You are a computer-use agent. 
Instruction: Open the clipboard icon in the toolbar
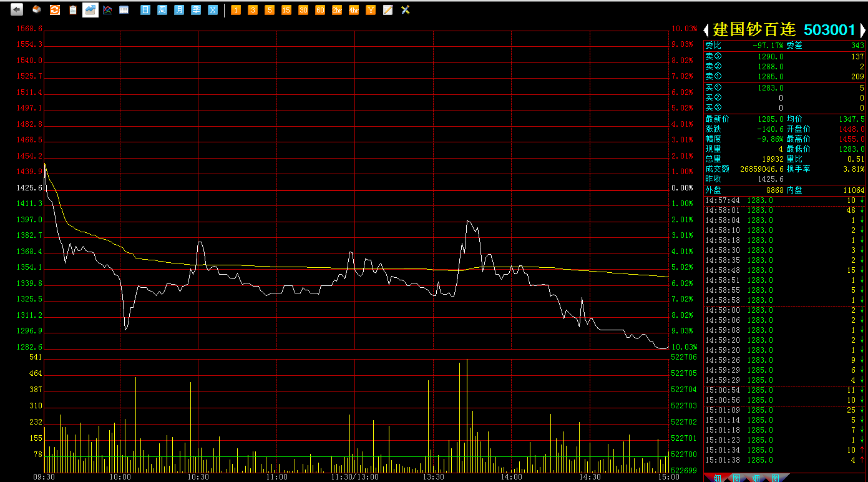(73, 10)
